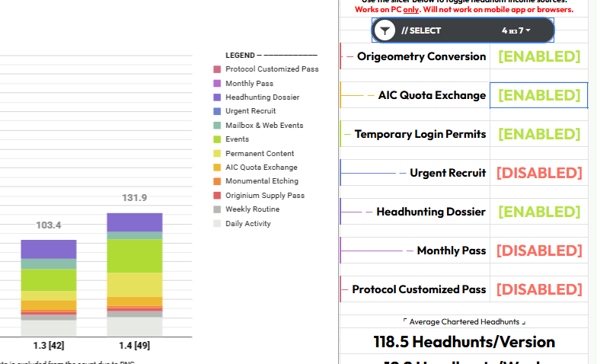Select the 118.5 Headhunts/Version cell
The width and height of the screenshot is (597, 364).
pyautogui.click(x=464, y=341)
